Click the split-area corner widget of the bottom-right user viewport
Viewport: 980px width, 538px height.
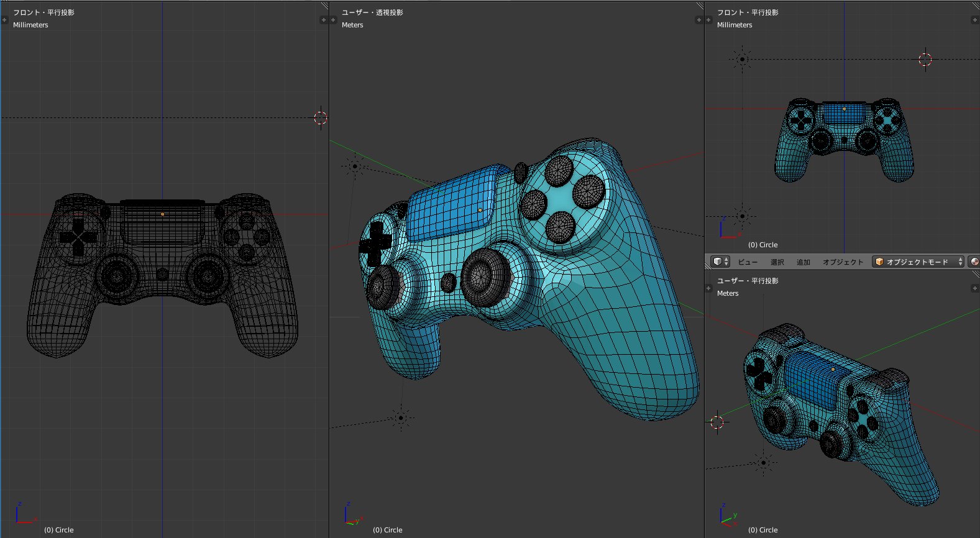976,274
